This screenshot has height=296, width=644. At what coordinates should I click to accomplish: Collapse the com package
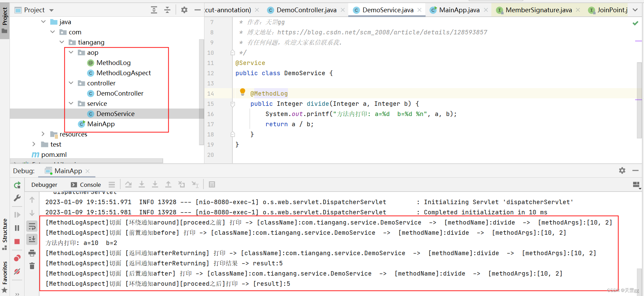pos(52,32)
